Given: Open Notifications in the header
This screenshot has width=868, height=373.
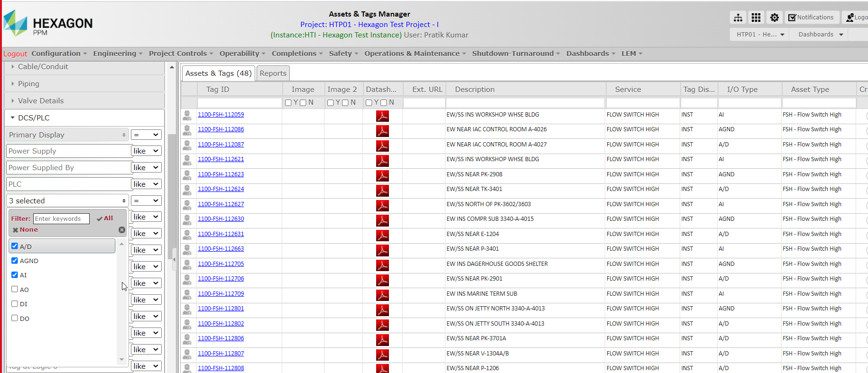Looking at the screenshot, I should click(x=812, y=18).
